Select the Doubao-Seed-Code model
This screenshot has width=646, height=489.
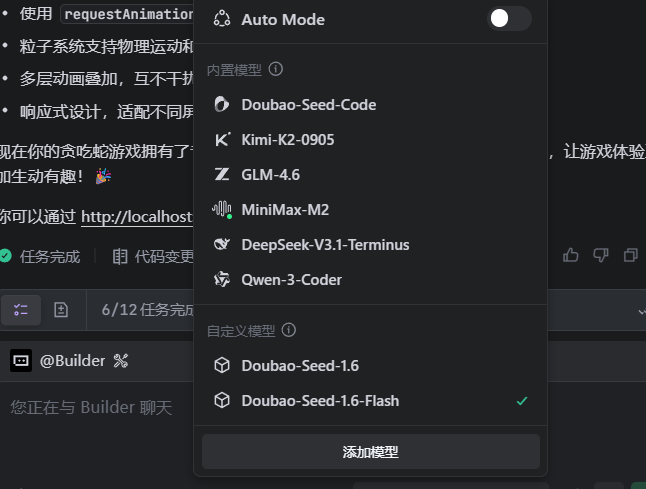[308, 105]
